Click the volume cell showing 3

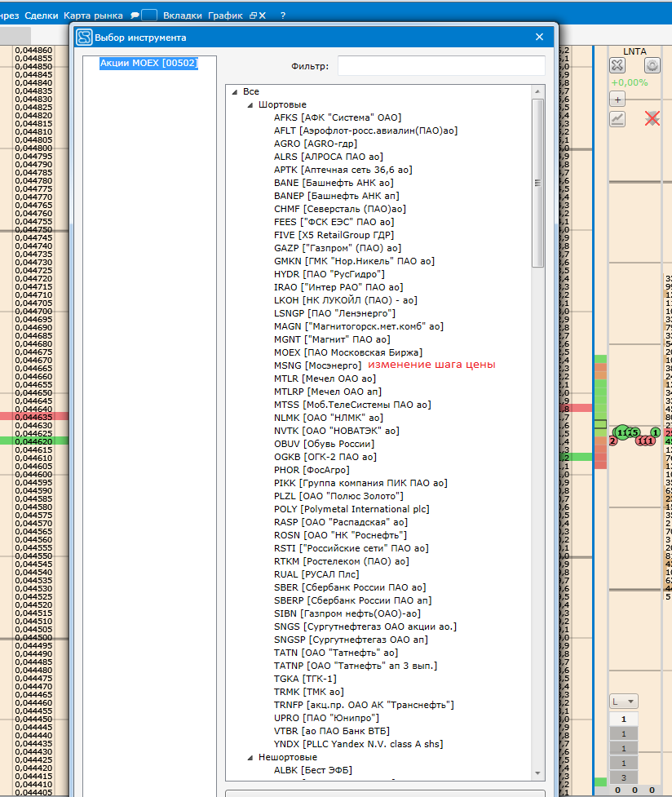[x=624, y=777]
